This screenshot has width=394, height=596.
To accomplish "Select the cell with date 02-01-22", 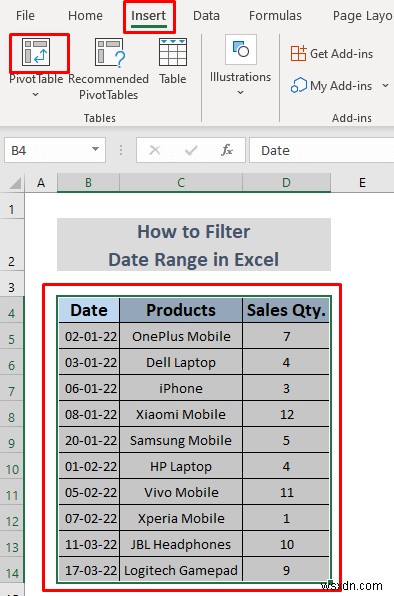I will 89,336.
